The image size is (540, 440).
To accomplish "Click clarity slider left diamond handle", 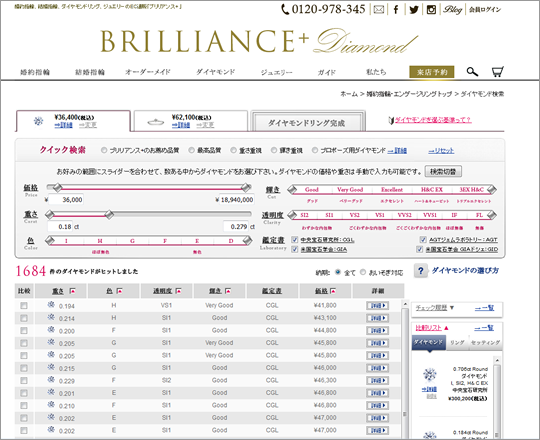I will (292, 215).
